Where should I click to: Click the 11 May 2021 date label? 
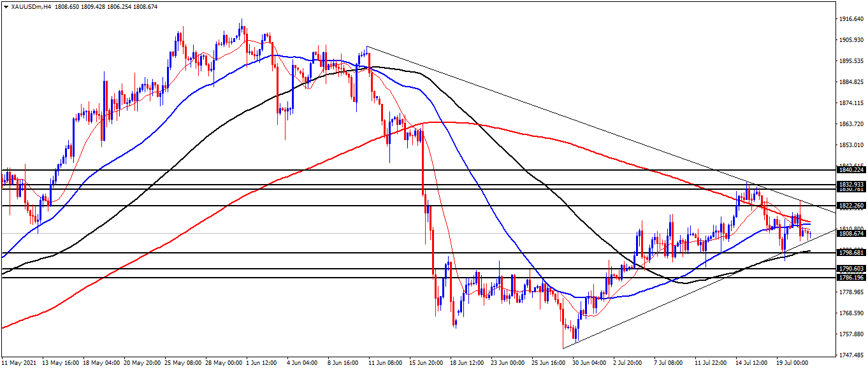click(x=20, y=363)
